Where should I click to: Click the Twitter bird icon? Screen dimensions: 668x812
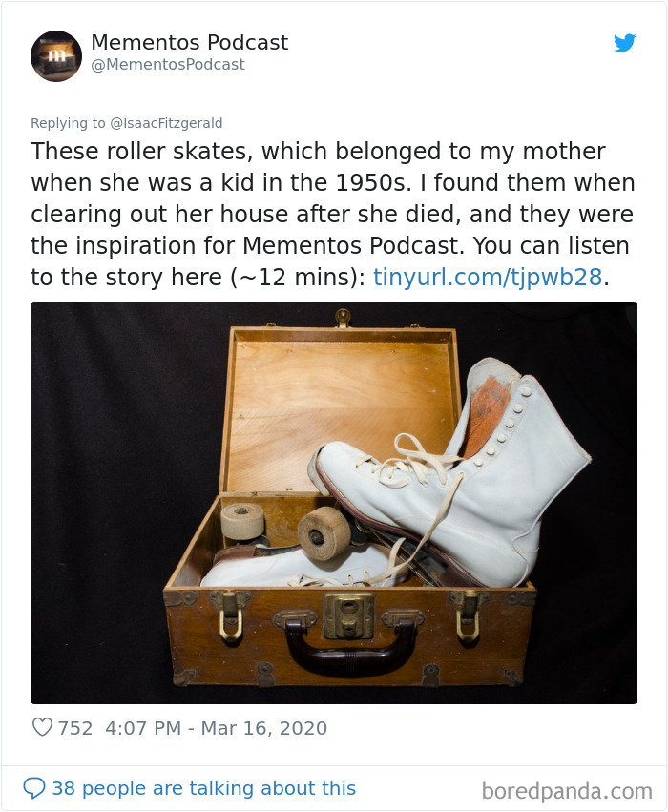(x=625, y=44)
